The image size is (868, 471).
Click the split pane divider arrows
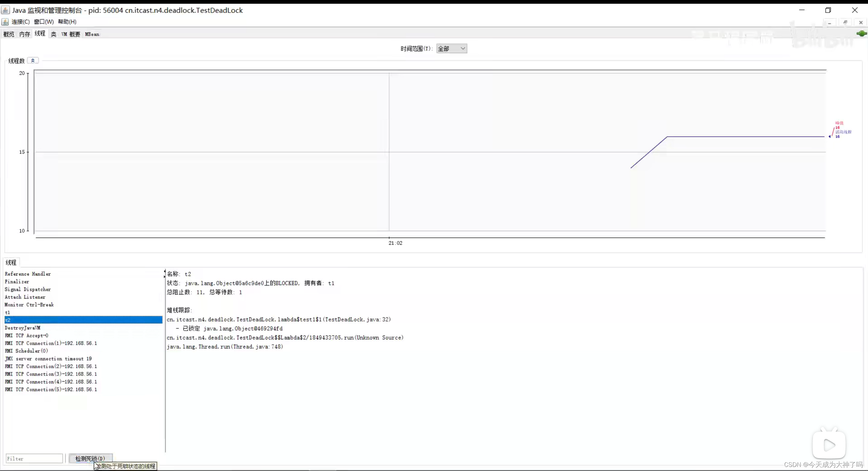point(165,274)
